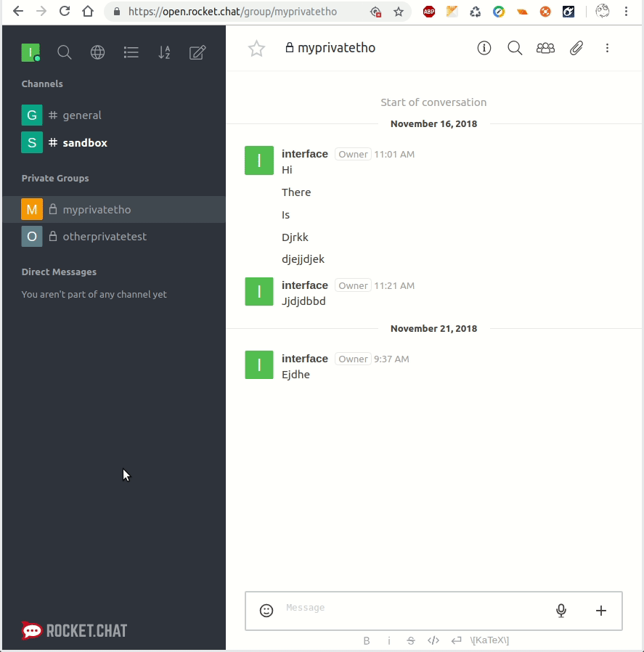Open the A-Z sort options icon
644x652 pixels.
click(164, 52)
